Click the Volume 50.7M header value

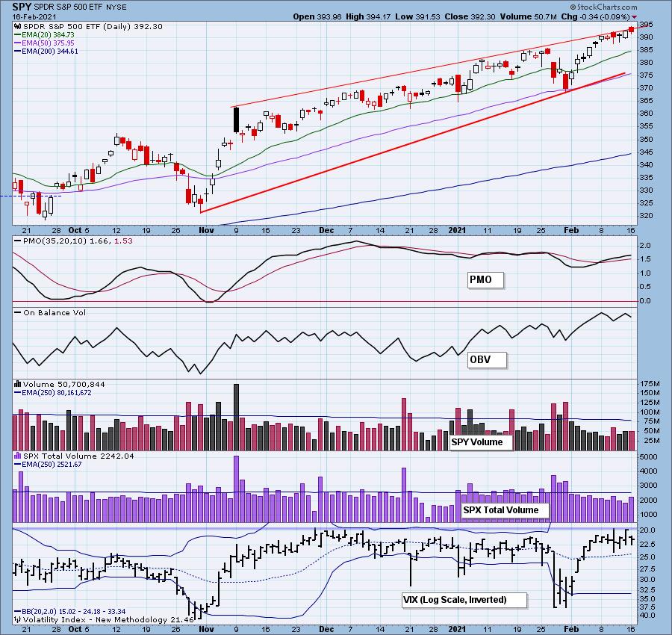point(528,16)
